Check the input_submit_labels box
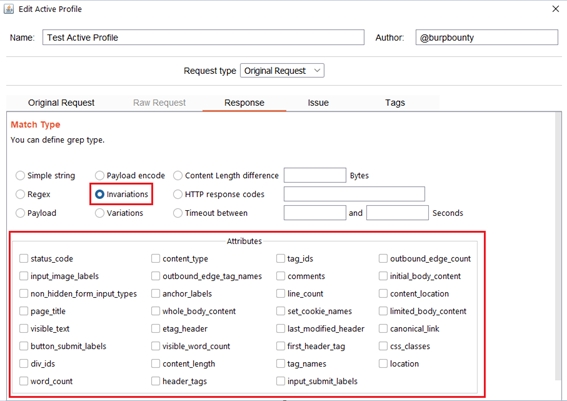The image size is (567, 401). [280, 381]
